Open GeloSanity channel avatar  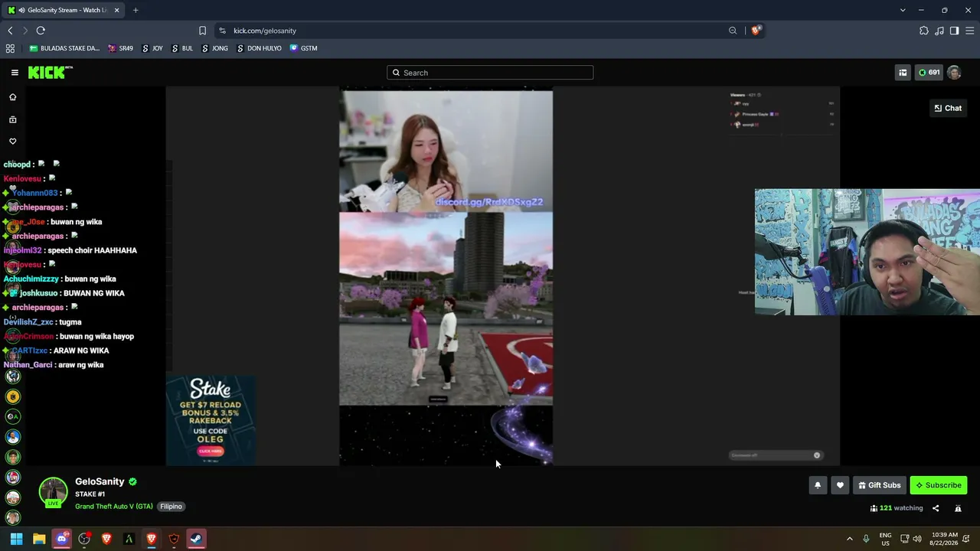pyautogui.click(x=53, y=492)
